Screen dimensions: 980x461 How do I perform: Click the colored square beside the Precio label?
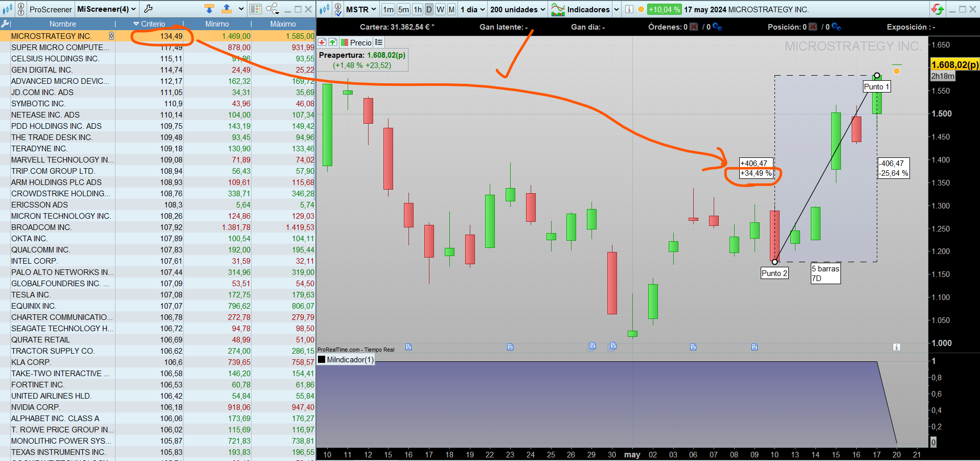(x=345, y=42)
